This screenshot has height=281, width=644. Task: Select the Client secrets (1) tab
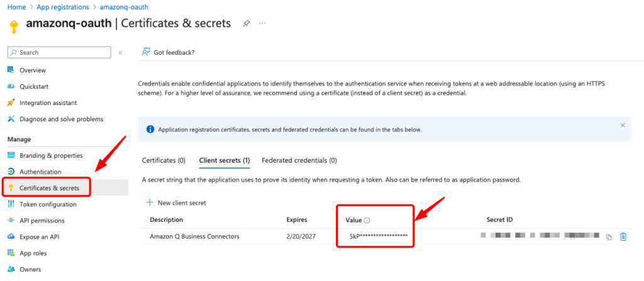225,160
